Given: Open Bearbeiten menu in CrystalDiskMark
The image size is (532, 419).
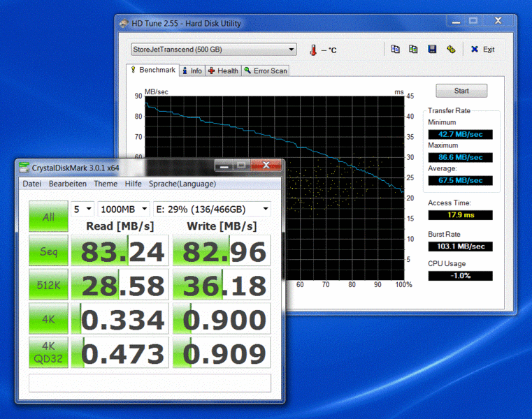Looking at the screenshot, I should point(68,184).
